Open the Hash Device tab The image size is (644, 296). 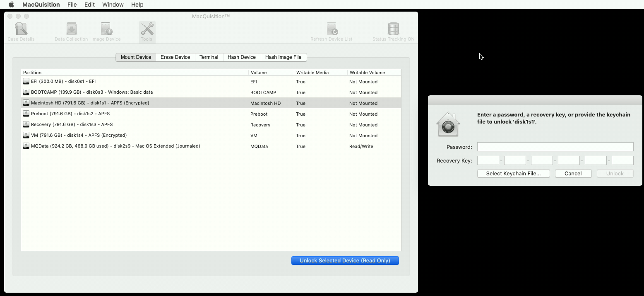coord(241,57)
